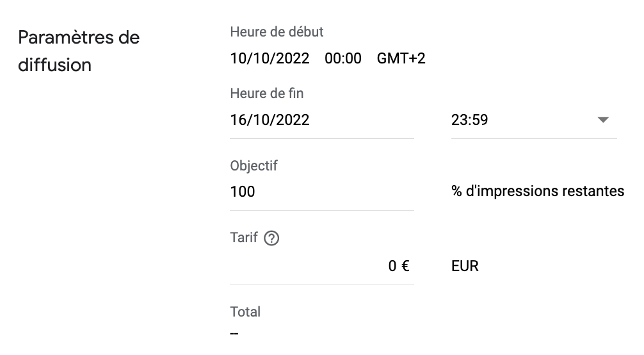Focus the Objectif field showing 100

321,192
